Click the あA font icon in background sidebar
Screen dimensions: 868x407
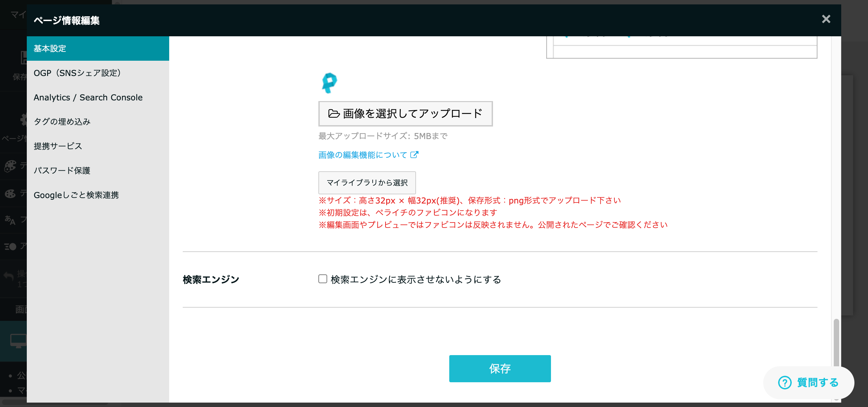click(10, 220)
